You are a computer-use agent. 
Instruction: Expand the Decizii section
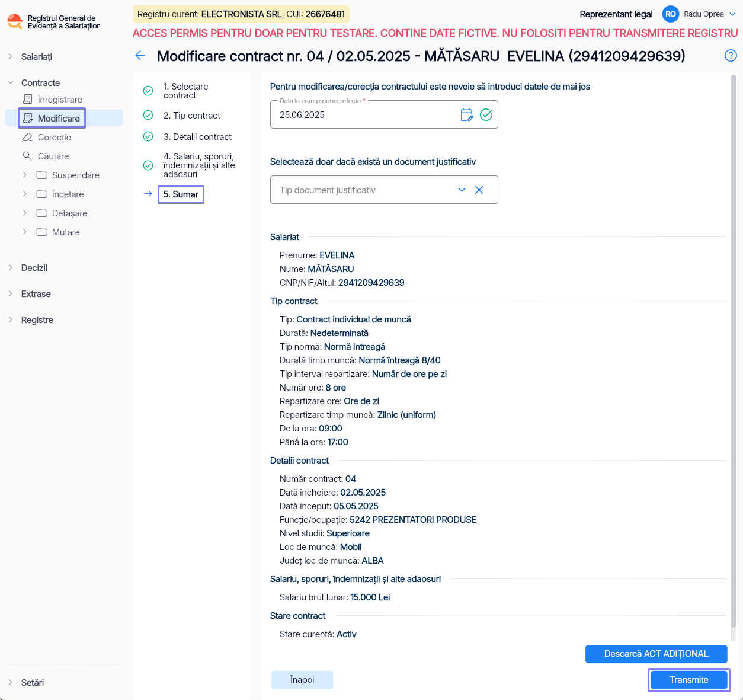point(11,267)
